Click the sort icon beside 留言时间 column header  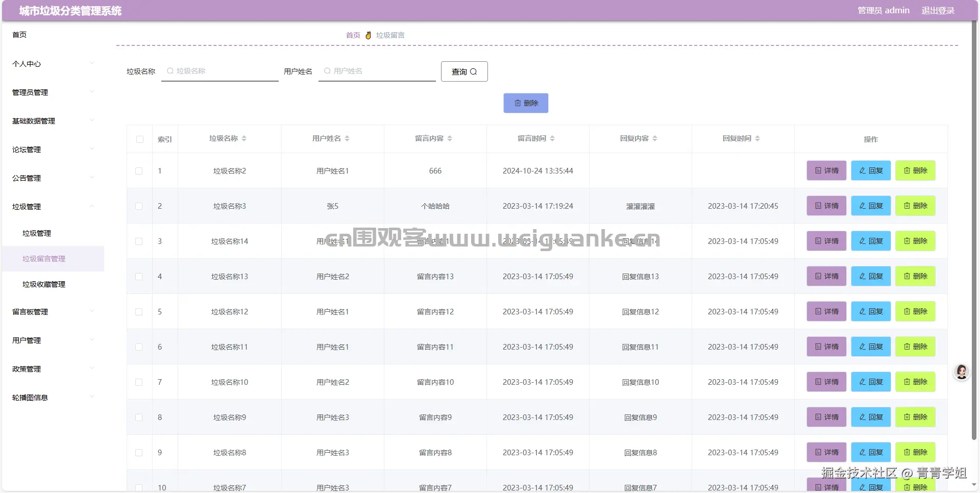[x=552, y=139]
